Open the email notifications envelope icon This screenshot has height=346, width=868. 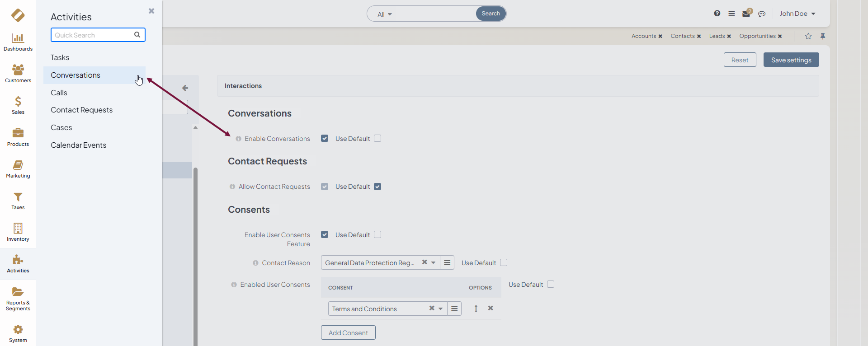coord(746,14)
